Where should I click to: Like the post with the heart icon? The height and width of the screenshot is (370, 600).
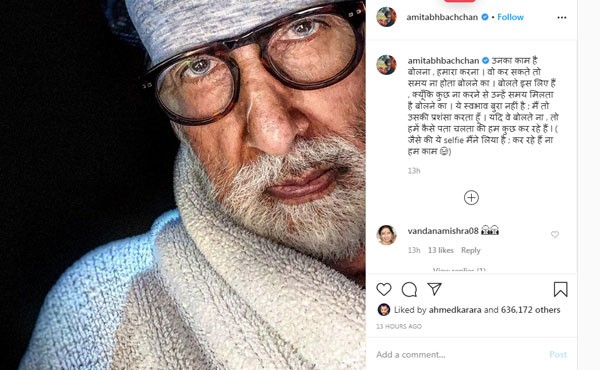coord(384,289)
